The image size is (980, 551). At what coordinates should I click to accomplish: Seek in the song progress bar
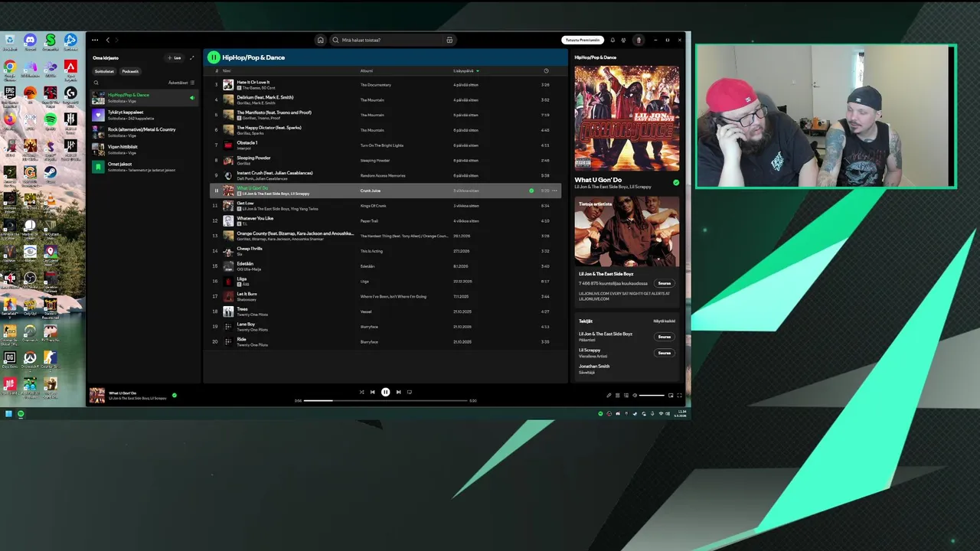(385, 400)
